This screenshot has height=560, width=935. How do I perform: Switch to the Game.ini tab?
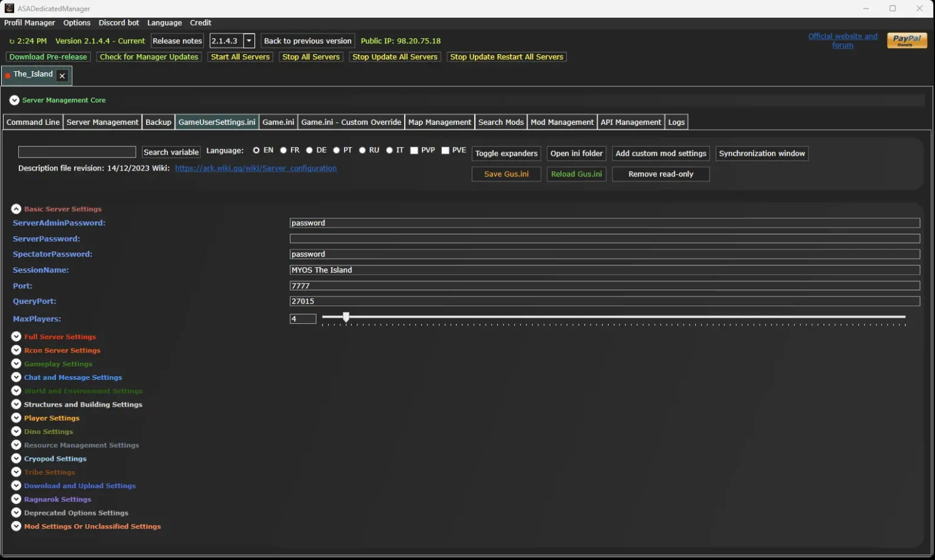tap(278, 122)
